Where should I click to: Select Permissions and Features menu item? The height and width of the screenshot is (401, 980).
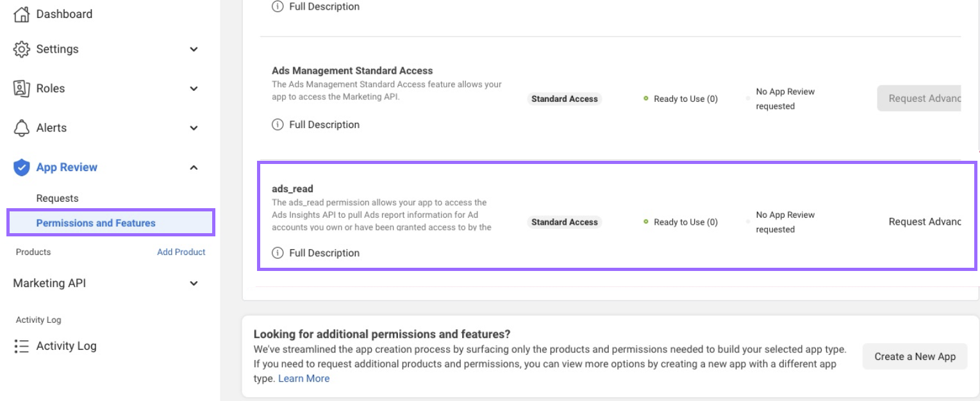pos(96,223)
